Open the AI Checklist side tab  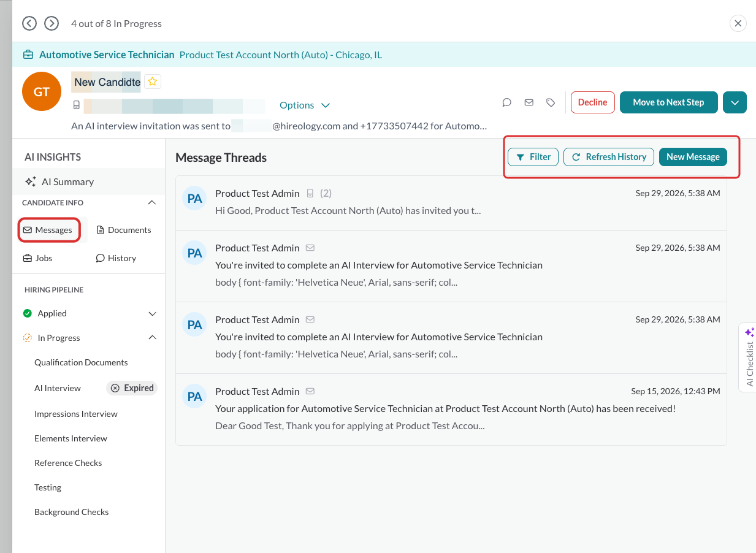click(x=749, y=357)
